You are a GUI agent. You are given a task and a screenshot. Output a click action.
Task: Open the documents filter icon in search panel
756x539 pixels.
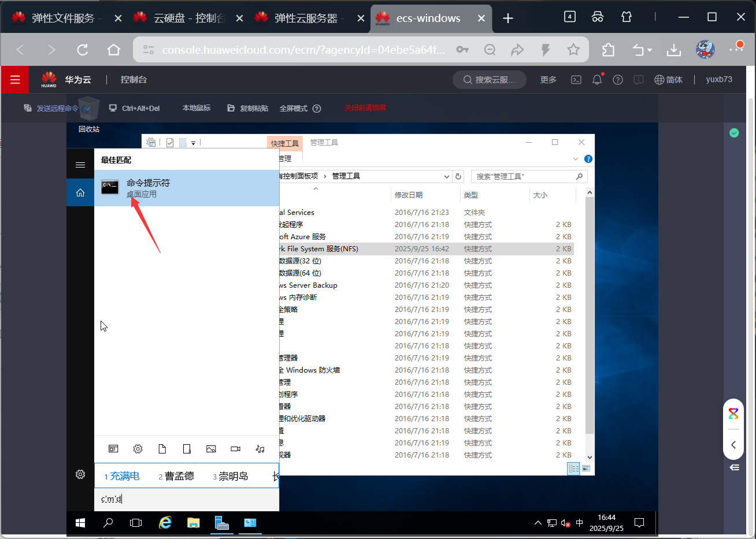(162, 449)
